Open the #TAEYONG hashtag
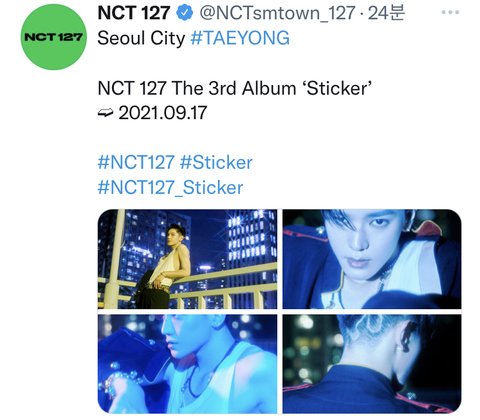The width and height of the screenshot is (480, 420). click(x=240, y=38)
